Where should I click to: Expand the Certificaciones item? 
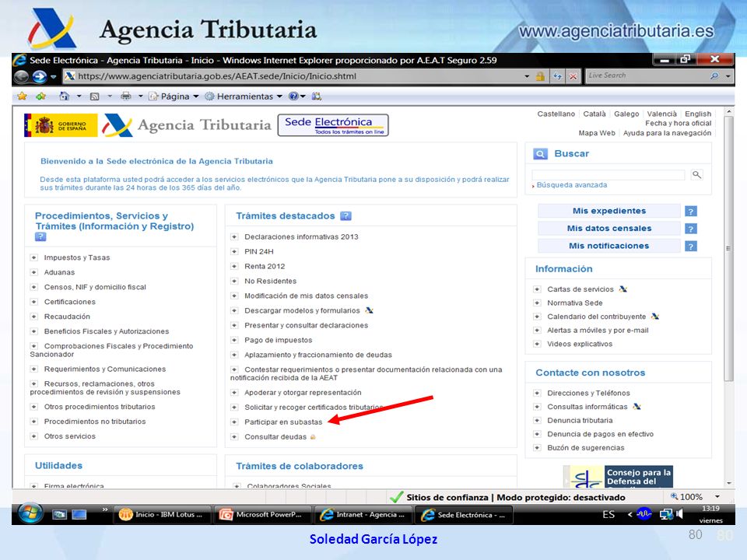point(33,302)
